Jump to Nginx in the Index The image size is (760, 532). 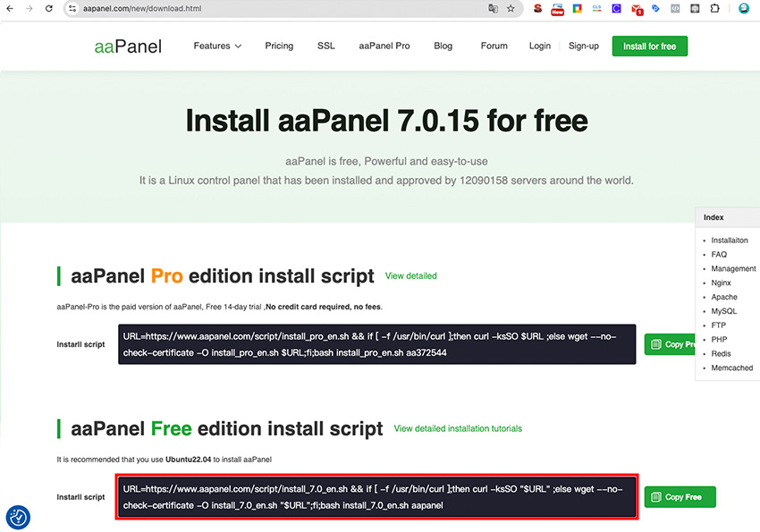click(x=721, y=283)
